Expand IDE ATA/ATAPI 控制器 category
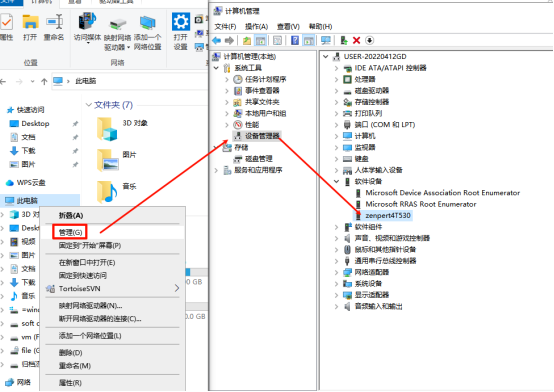The height and width of the screenshot is (392, 554). tap(336, 68)
